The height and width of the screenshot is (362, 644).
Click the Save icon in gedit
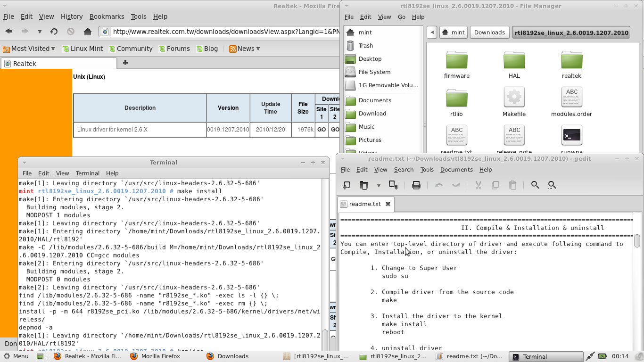click(394, 185)
